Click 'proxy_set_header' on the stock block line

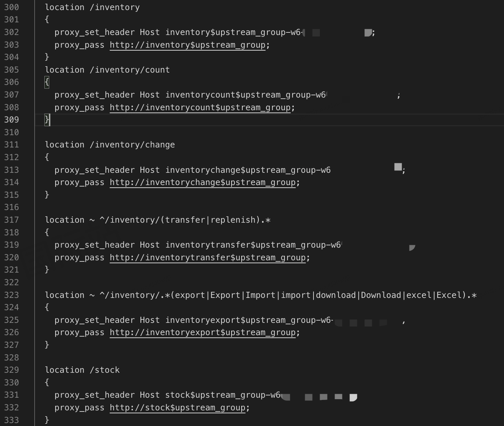click(x=94, y=395)
